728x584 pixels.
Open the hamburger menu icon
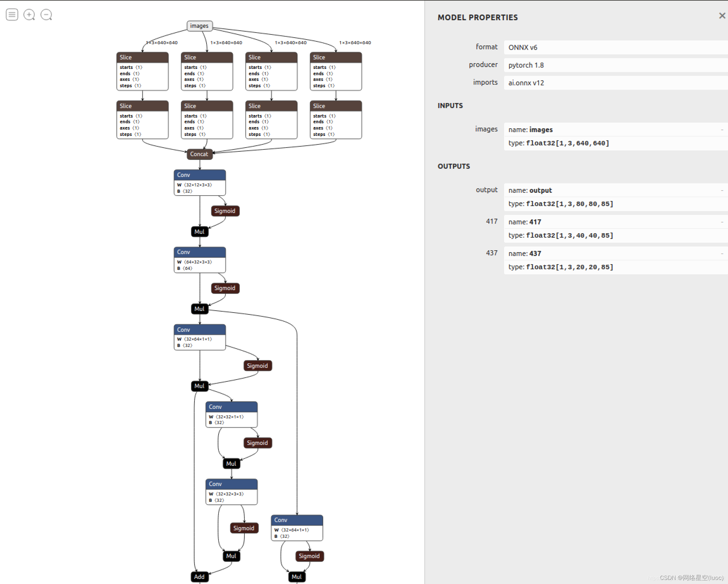12,15
